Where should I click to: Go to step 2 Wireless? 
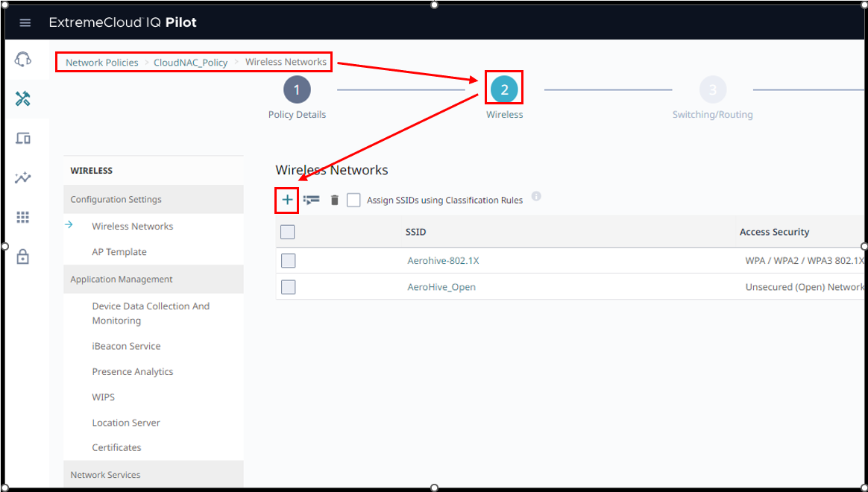pyautogui.click(x=504, y=89)
